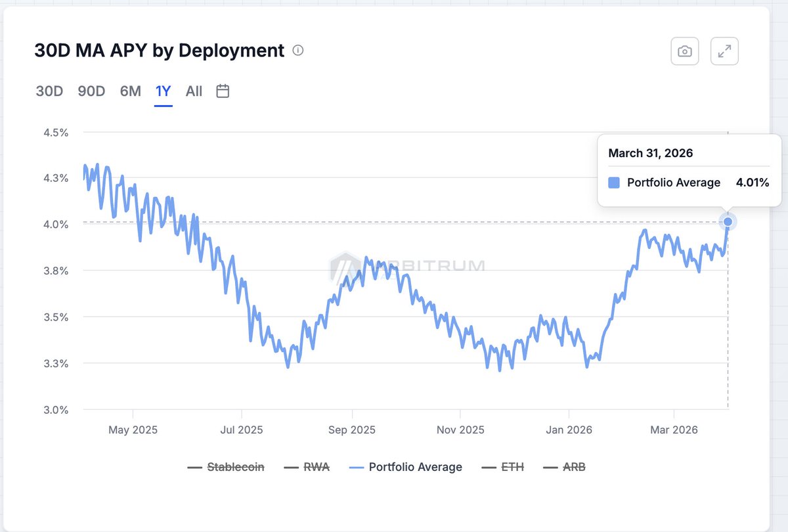Screen dimensions: 788x532
Task: Select the 90D time range
Action: click(91, 91)
